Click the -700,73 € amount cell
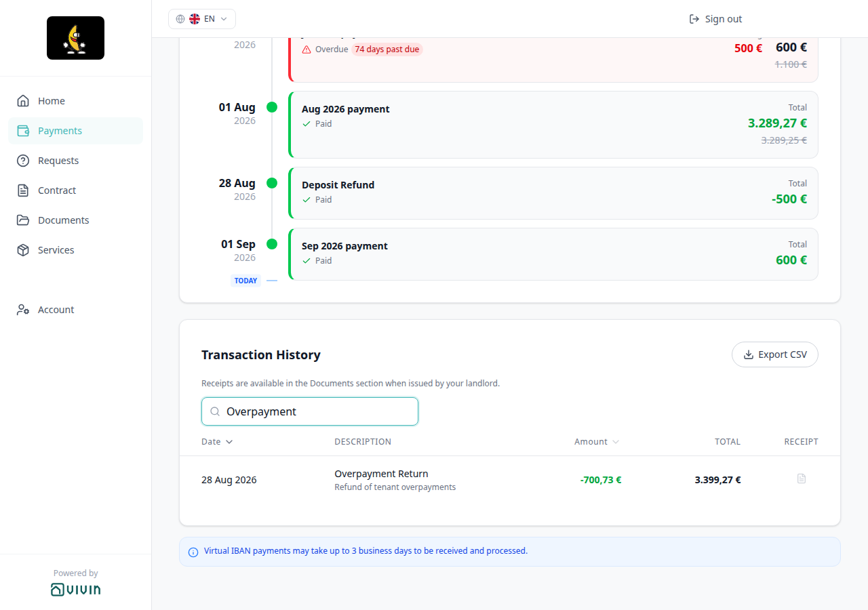 [601, 480]
